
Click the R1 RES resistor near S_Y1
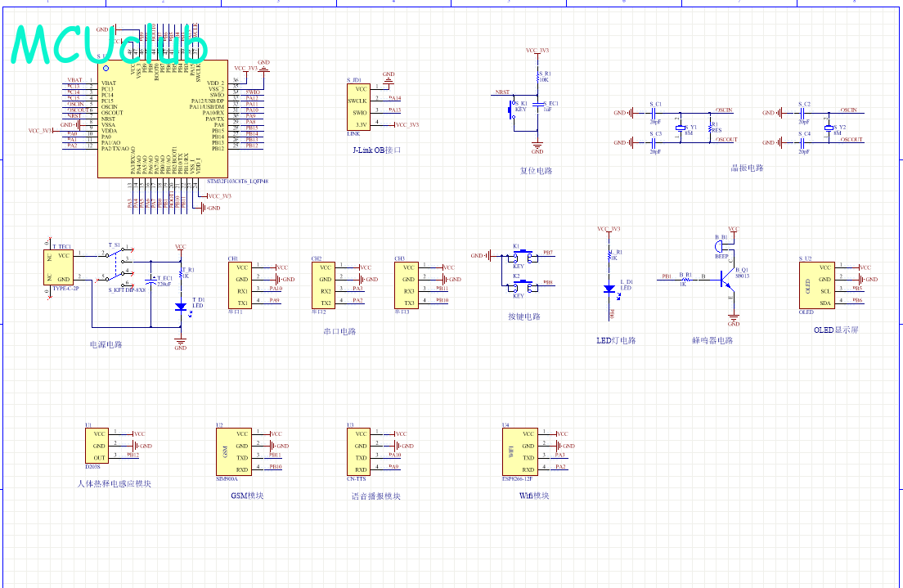pos(710,128)
